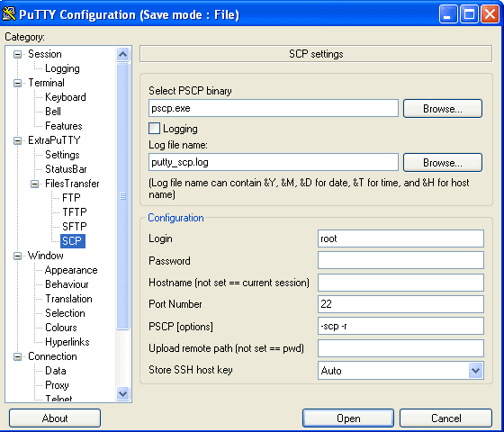Click the category list scroll up arrow
This screenshot has height=432, width=504.
pyautogui.click(x=122, y=54)
